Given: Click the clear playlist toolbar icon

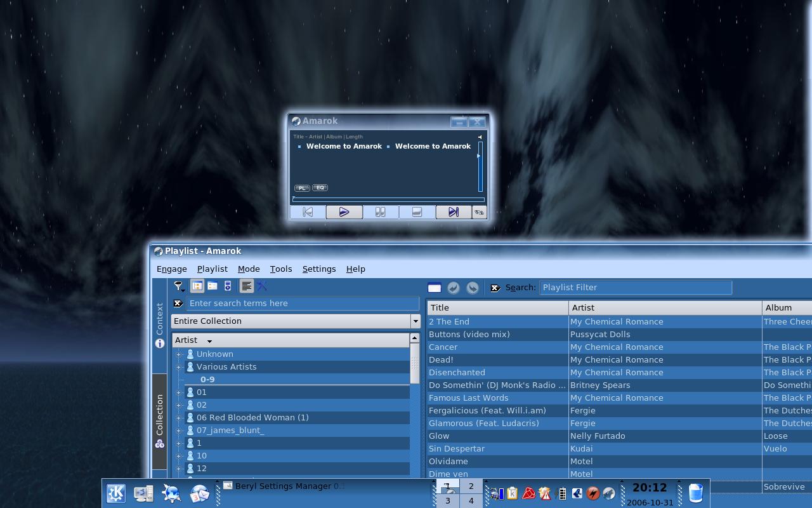Looking at the screenshot, I should click(x=435, y=288).
